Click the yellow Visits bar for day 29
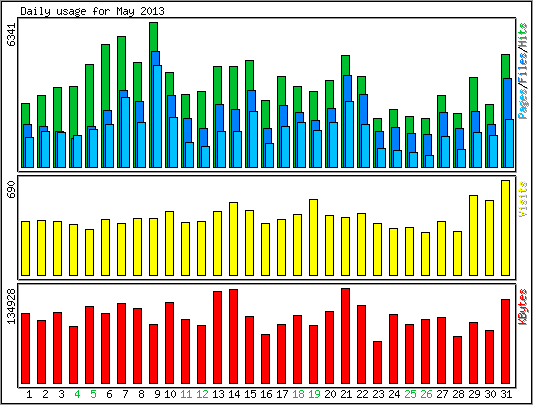 (x=474, y=235)
